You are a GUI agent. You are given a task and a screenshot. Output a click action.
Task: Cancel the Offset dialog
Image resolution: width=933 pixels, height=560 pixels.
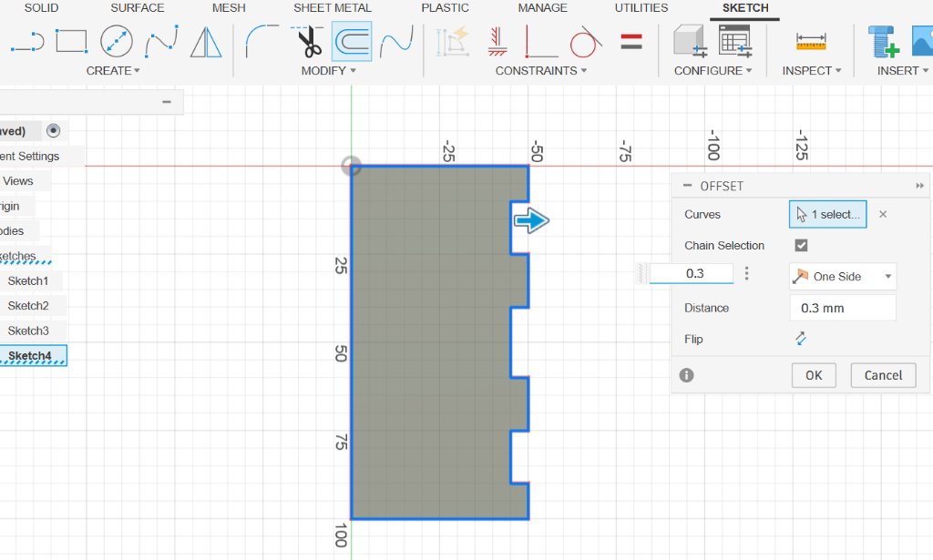[883, 375]
